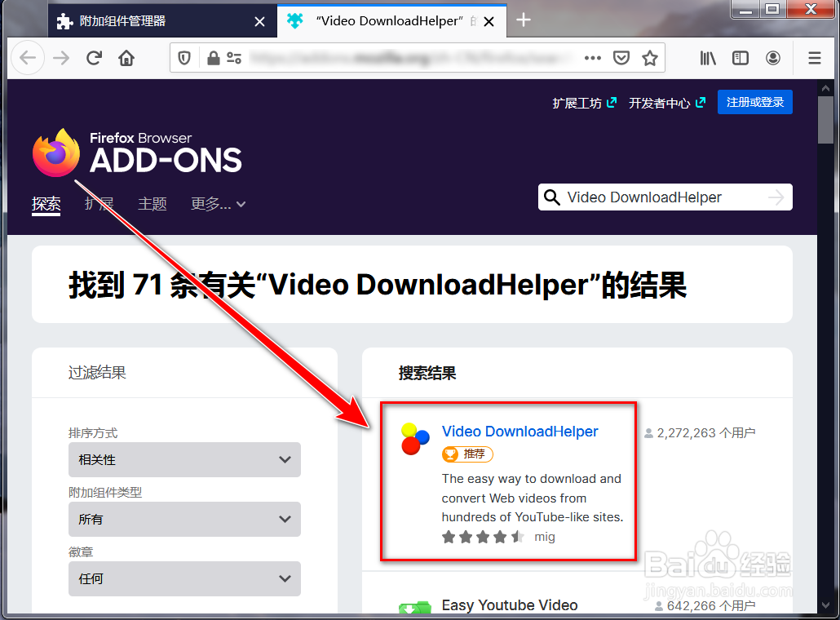Open the 排序方式 相关性 dropdown
840x620 pixels.
point(184,459)
